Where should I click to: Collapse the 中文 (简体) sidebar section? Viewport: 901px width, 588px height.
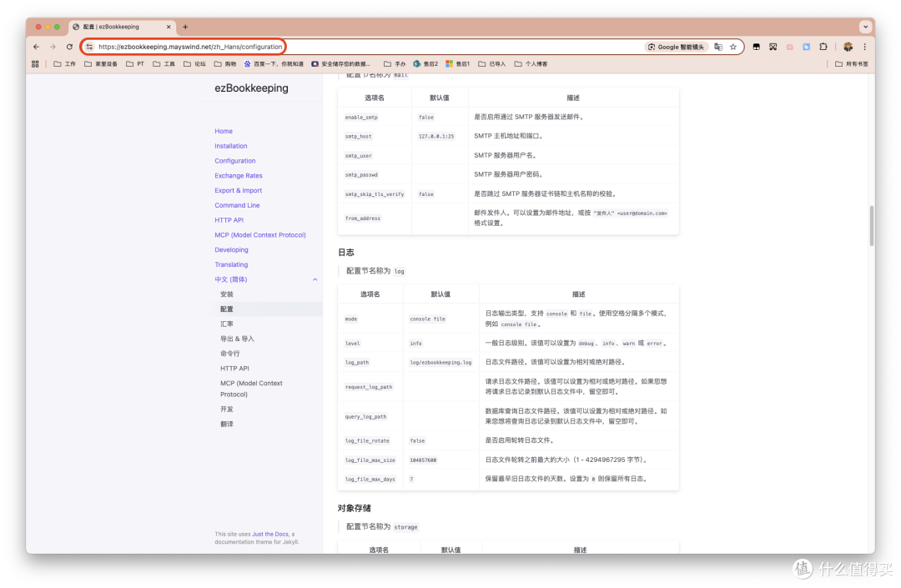pyautogui.click(x=315, y=279)
